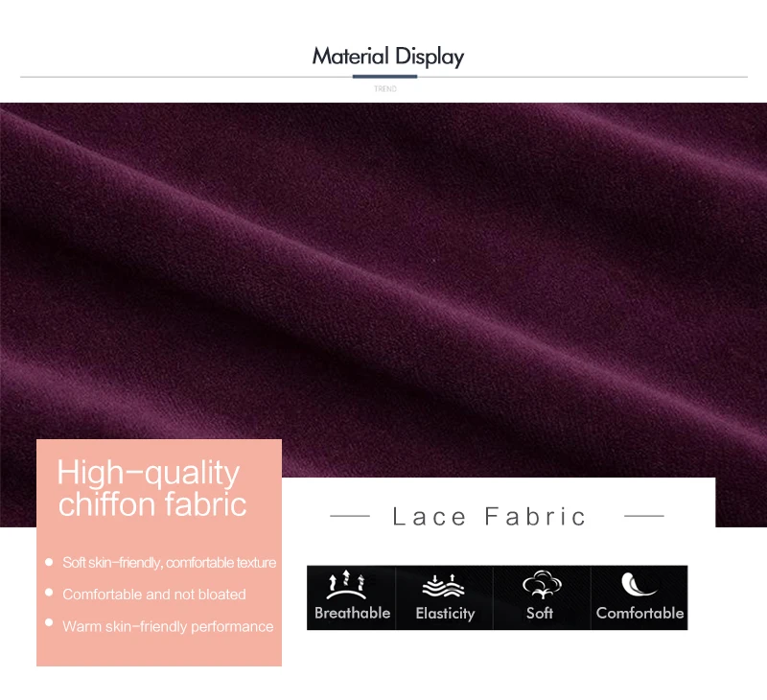
Task: Click the Warm skin-friendly performance text
Action: pyautogui.click(x=168, y=626)
